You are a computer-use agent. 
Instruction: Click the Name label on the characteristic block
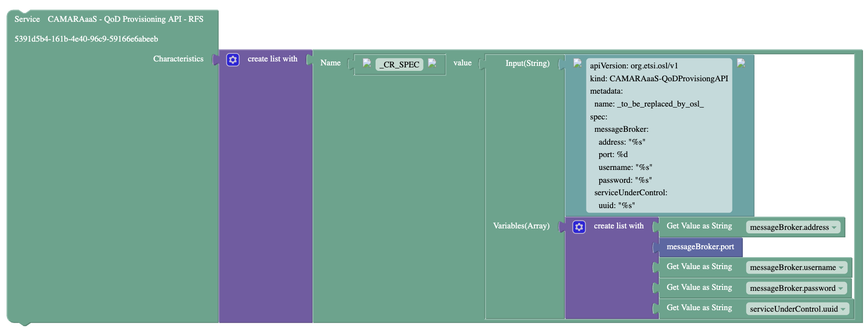point(330,63)
